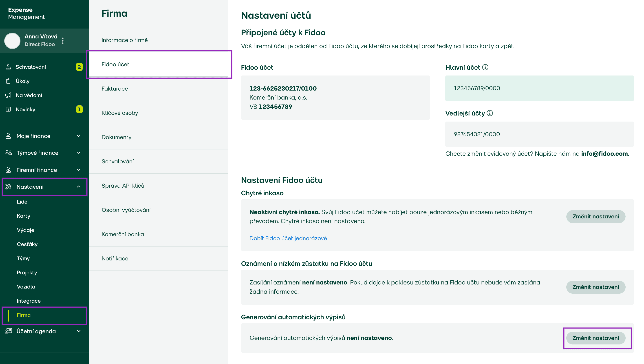Screen dimensions: 644x364
Task: Select Cestáky under Nastavení
Action: coord(27,244)
